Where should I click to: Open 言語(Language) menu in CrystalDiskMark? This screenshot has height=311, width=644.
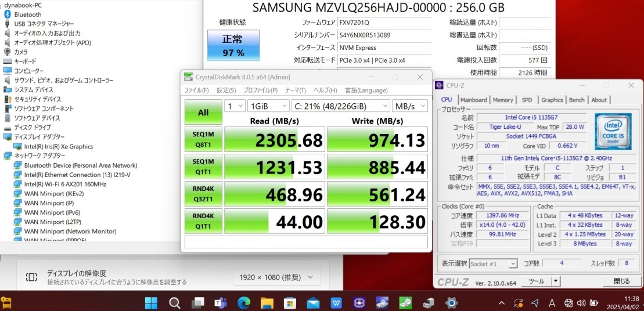pyautogui.click(x=366, y=91)
